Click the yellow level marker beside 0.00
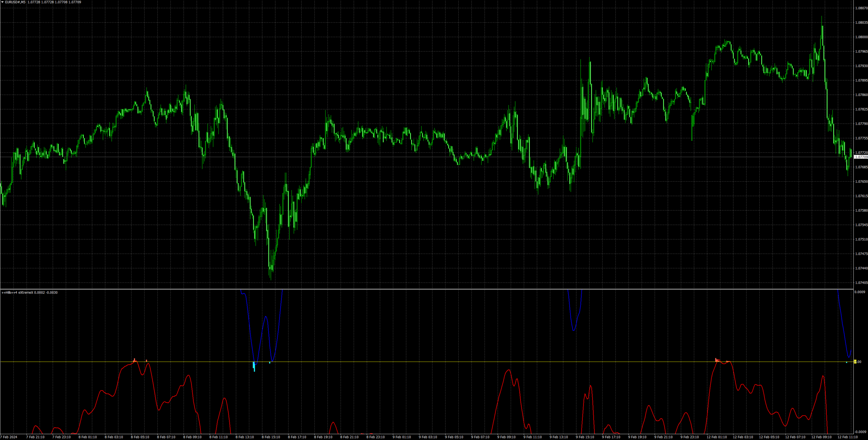 pyautogui.click(x=855, y=362)
